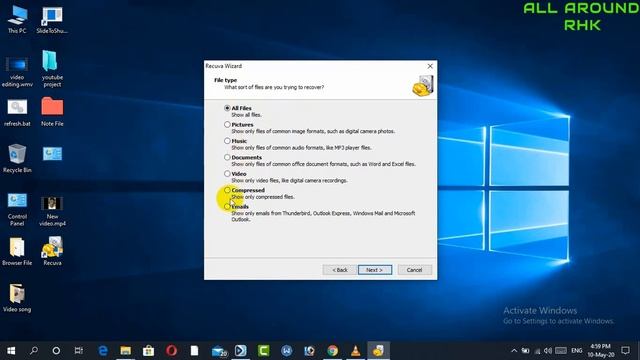Image resolution: width=640 pixels, height=360 pixels.
Task: Launch Camtasia from the taskbar
Action: click(264, 351)
